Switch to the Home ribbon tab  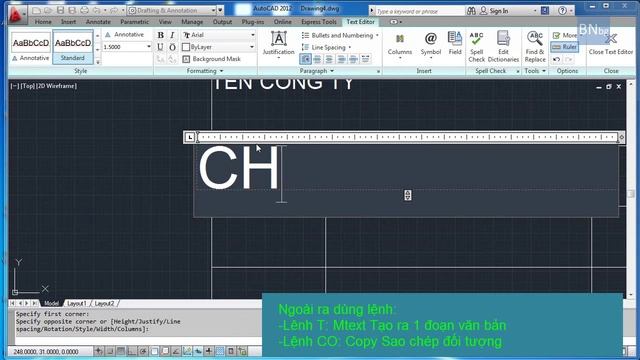coord(43,22)
